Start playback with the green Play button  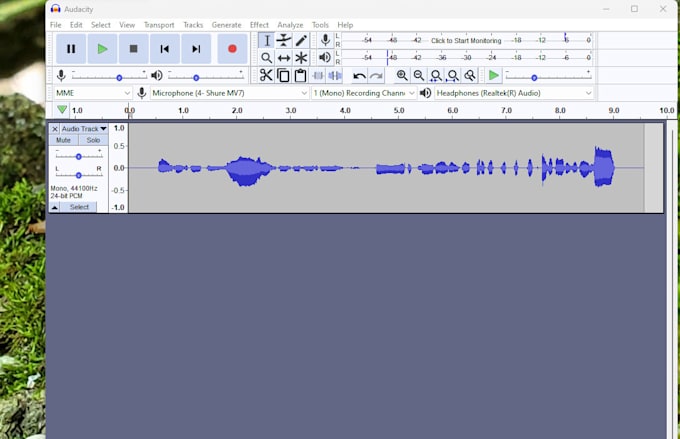pos(102,49)
